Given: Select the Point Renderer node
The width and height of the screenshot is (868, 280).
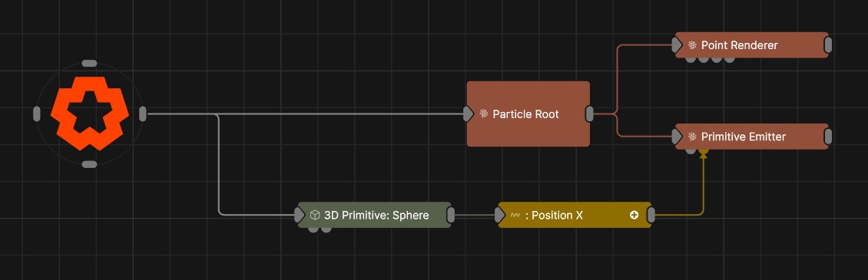Looking at the screenshot, I should click(752, 44).
